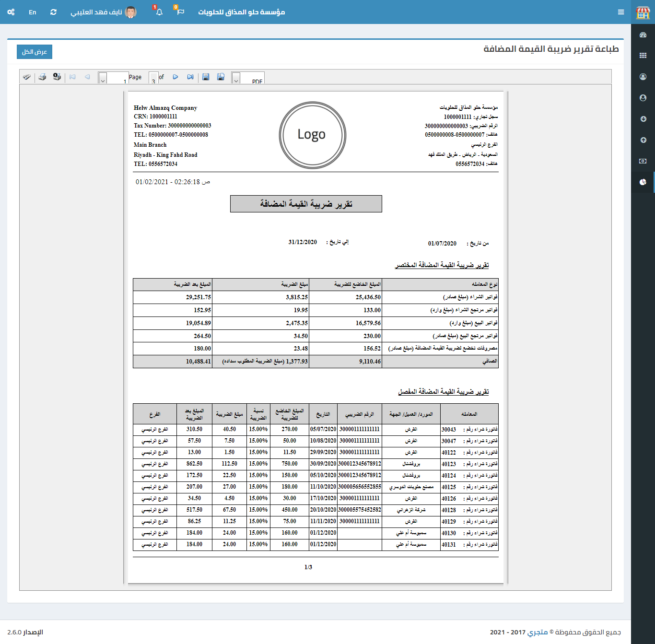Click Tax Number: 300000000000003 header line

click(173, 126)
